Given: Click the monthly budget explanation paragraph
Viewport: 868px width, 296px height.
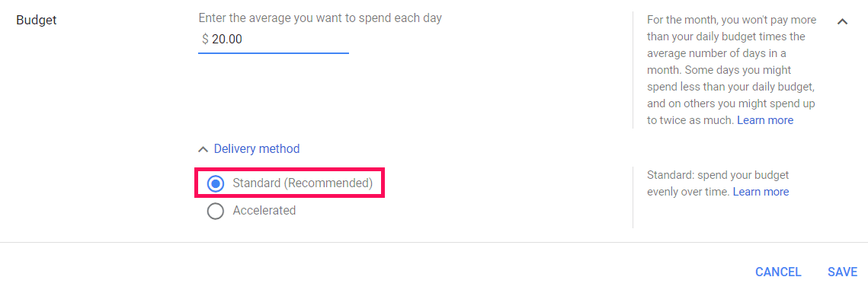Looking at the screenshot, I should pyautogui.click(x=732, y=70).
